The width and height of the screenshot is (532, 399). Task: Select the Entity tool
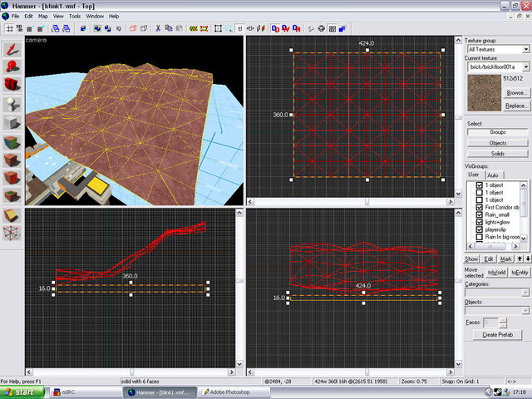tap(12, 105)
